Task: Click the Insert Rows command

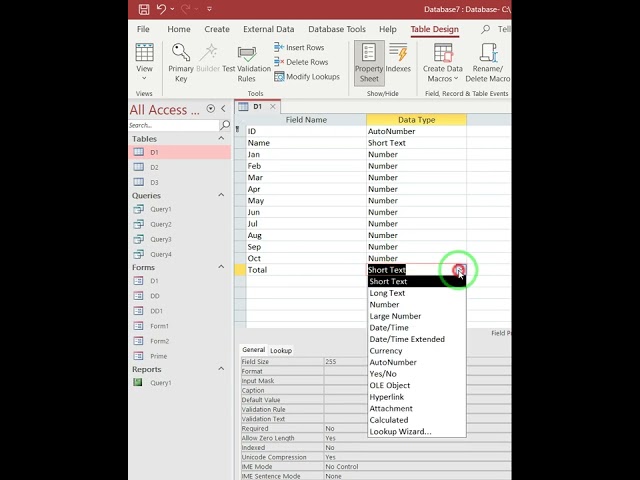Action: pyautogui.click(x=299, y=47)
